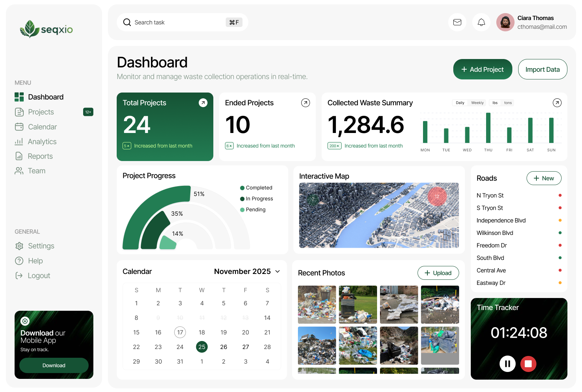Expand Collected Waste Summary arrow icon
The height and width of the screenshot is (392, 582).
click(x=557, y=103)
